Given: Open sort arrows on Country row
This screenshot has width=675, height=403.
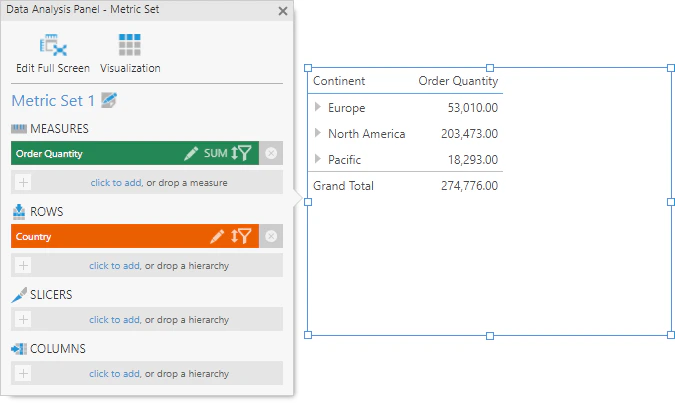Looking at the screenshot, I should point(234,236).
